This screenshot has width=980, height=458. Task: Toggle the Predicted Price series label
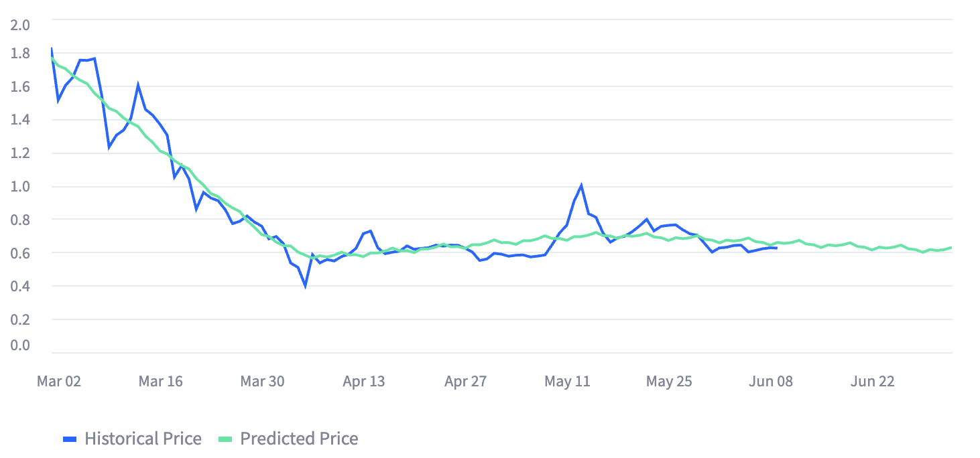click(x=299, y=439)
